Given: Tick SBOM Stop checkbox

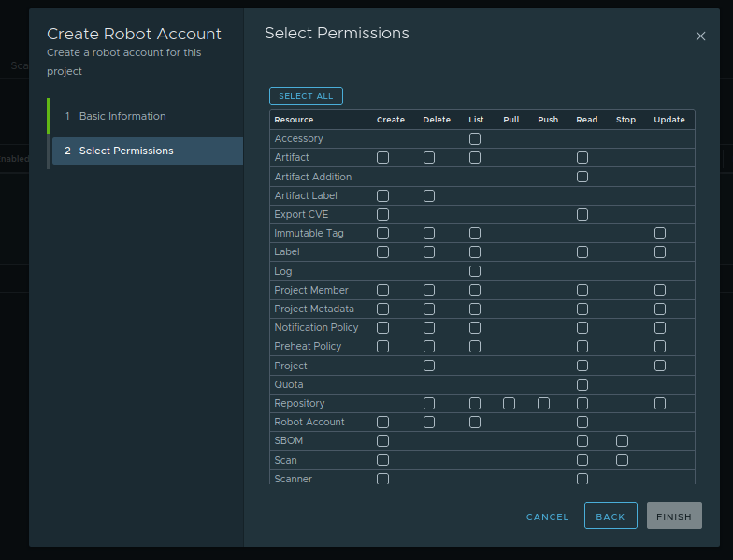Looking at the screenshot, I should click(623, 441).
